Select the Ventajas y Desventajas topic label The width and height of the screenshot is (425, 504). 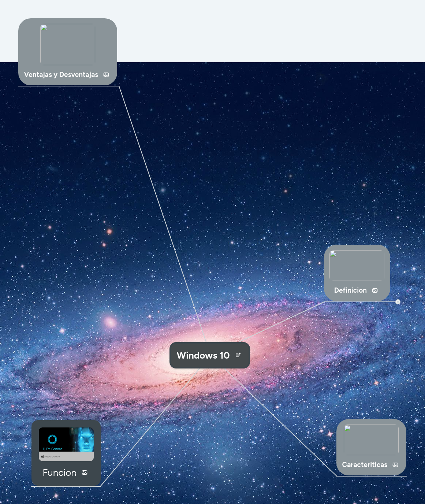61,74
